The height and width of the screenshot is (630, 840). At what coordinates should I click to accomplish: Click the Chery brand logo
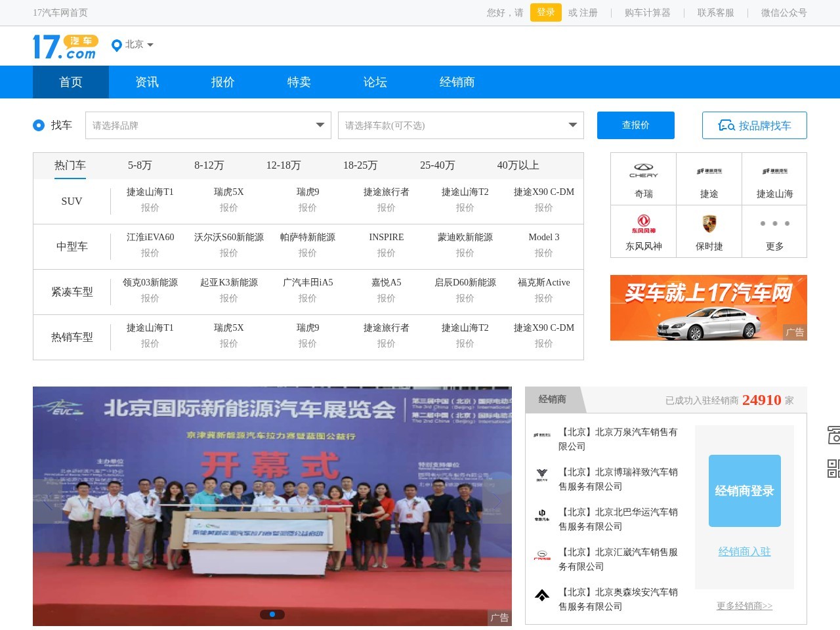click(x=643, y=171)
